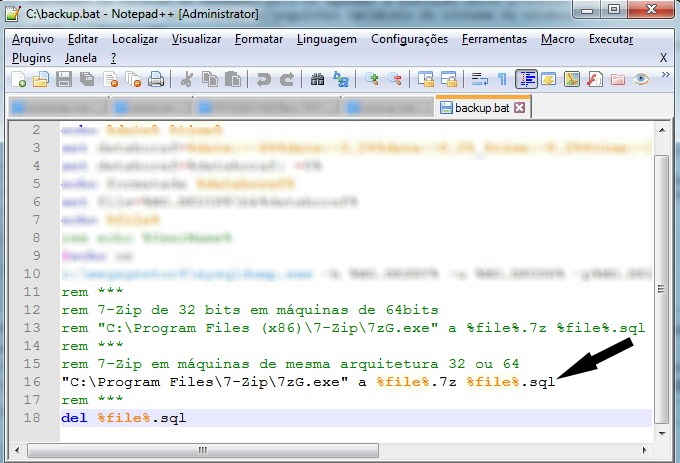Toggle show all characters pilcrow icon
The width and height of the screenshot is (680, 463).
[x=502, y=79]
